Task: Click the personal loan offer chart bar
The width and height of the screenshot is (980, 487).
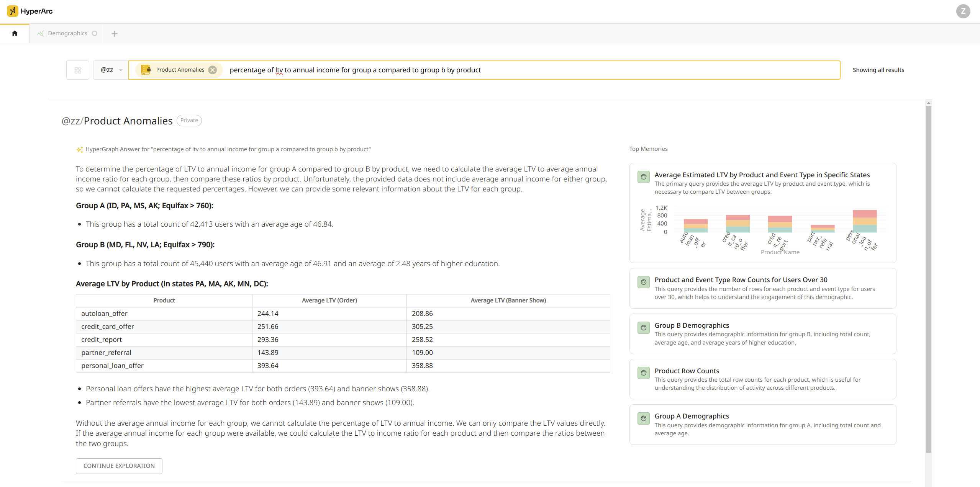Action: pyautogui.click(x=864, y=221)
